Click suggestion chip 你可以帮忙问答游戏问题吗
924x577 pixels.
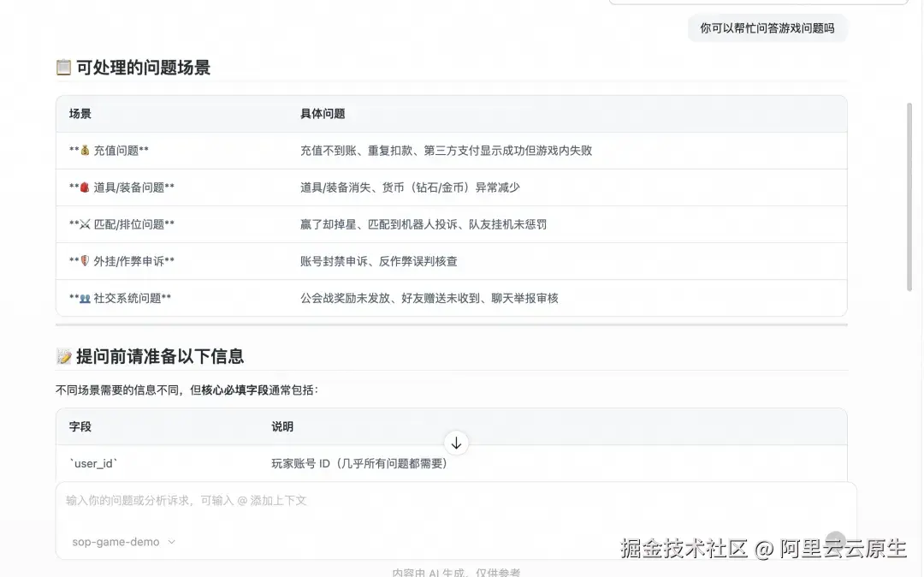pos(767,28)
